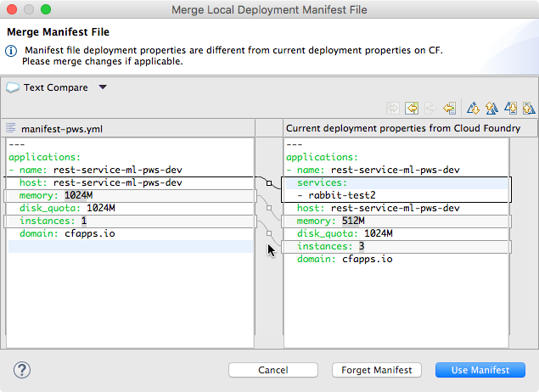
Task: Click the name line in manifest-pws.yml pane
Action: [130, 170]
